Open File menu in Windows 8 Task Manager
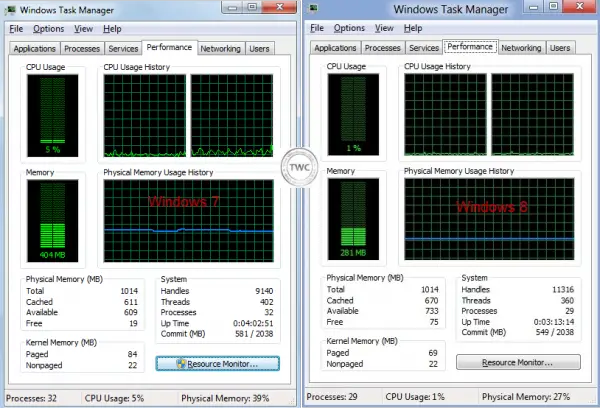Image resolution: width=600 pixels, height=408 pixels. pyautogui.click(x=317, y=28)
